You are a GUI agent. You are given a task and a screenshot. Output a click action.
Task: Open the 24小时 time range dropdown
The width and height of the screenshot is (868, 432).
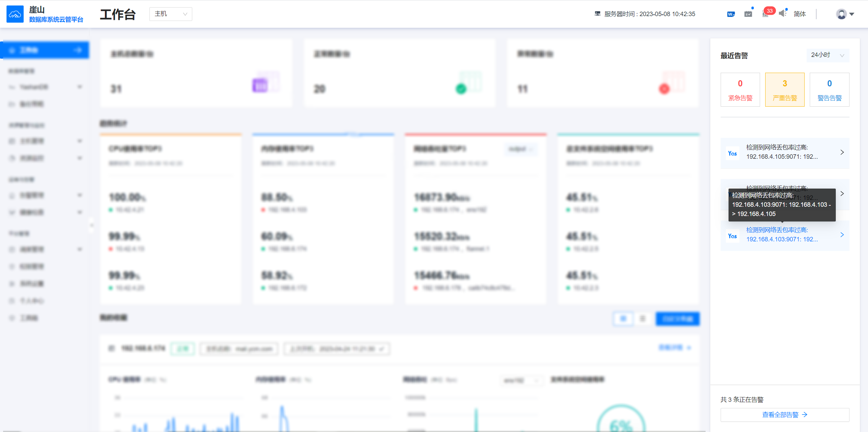coord(827,55)
